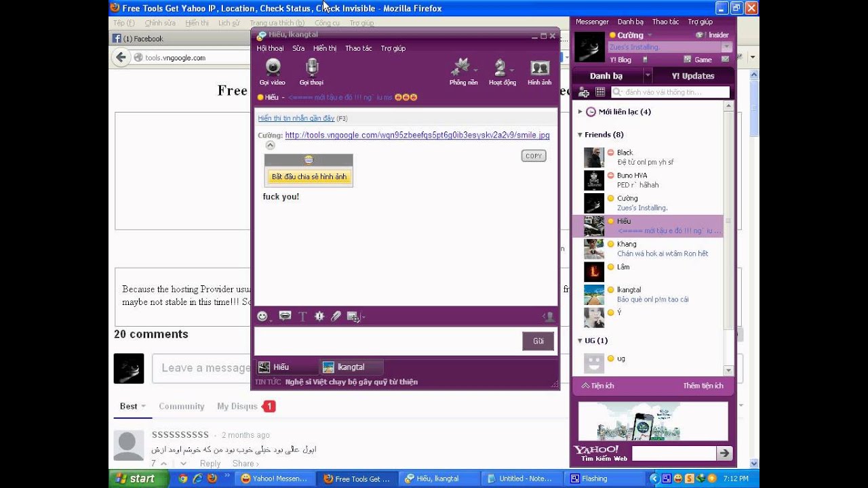Open availability dropdown next to Cường
The width and height of the screenshot is (868, 488).
click(650, 35)
